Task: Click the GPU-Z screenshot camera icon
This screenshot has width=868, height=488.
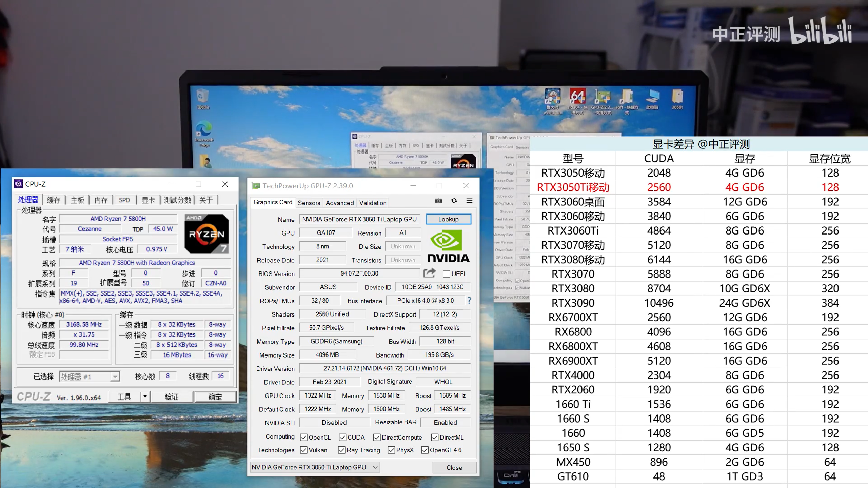Action: click(438, 201)
